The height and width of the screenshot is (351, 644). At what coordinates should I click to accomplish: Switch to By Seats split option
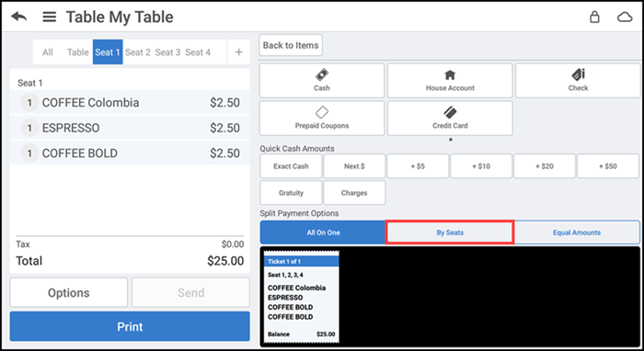(450, 232)
